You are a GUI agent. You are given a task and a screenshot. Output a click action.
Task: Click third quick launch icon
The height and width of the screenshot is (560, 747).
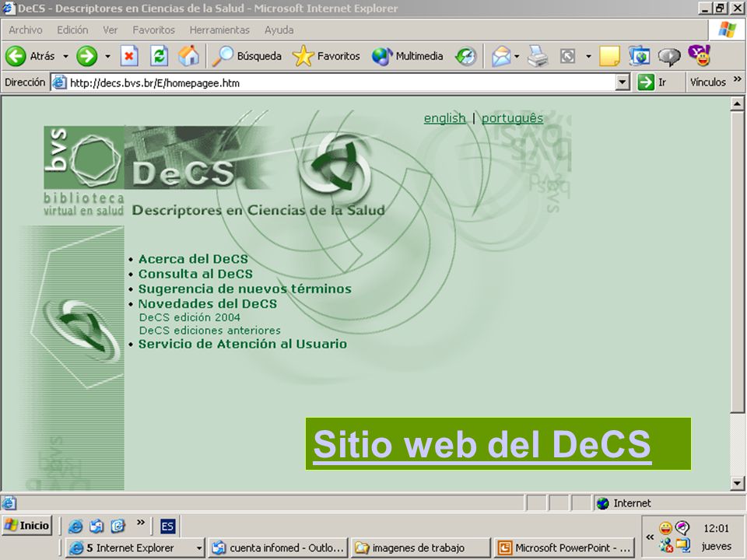tap(117, 527)
